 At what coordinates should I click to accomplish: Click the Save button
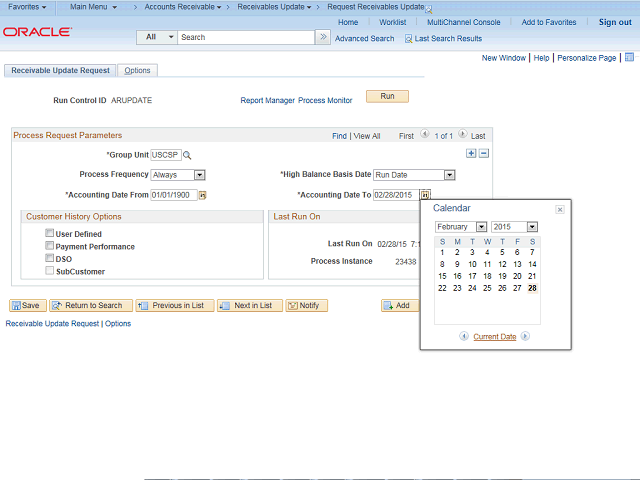tap(28, 305)
